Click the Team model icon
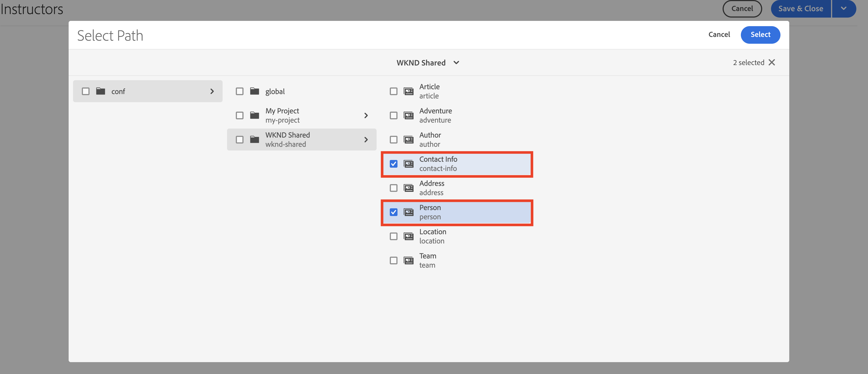The width and height of the screenshot is (868, 374). click(x=408, y=261)
